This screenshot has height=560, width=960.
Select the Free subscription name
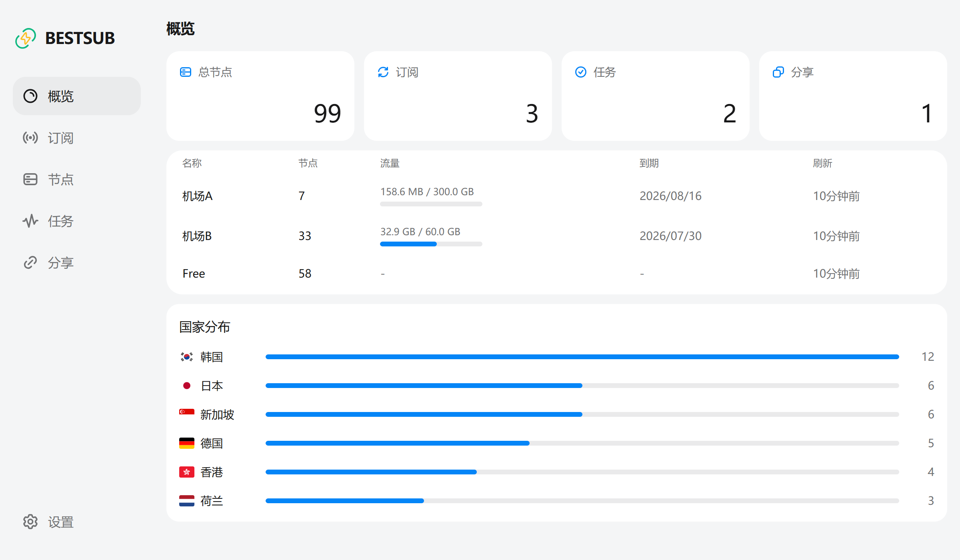point(194,274)
